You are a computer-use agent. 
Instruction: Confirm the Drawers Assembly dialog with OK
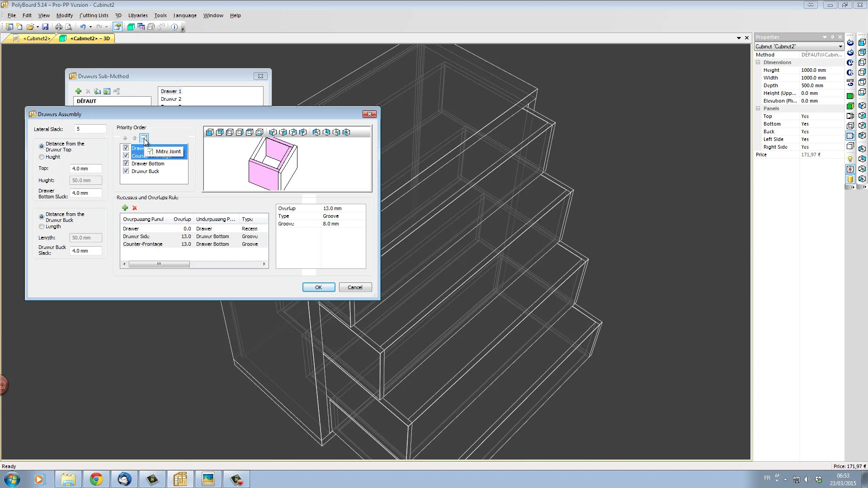coord(319,287)
